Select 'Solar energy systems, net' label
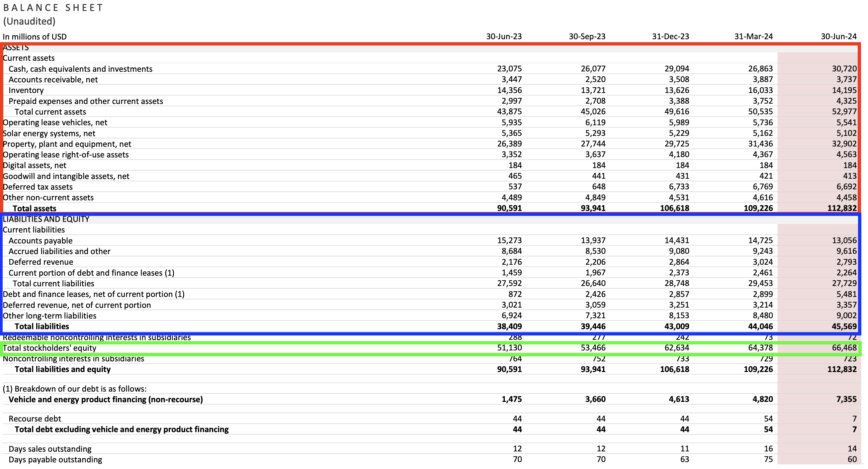This screenshot has width=868, height=469. (49, 133)
